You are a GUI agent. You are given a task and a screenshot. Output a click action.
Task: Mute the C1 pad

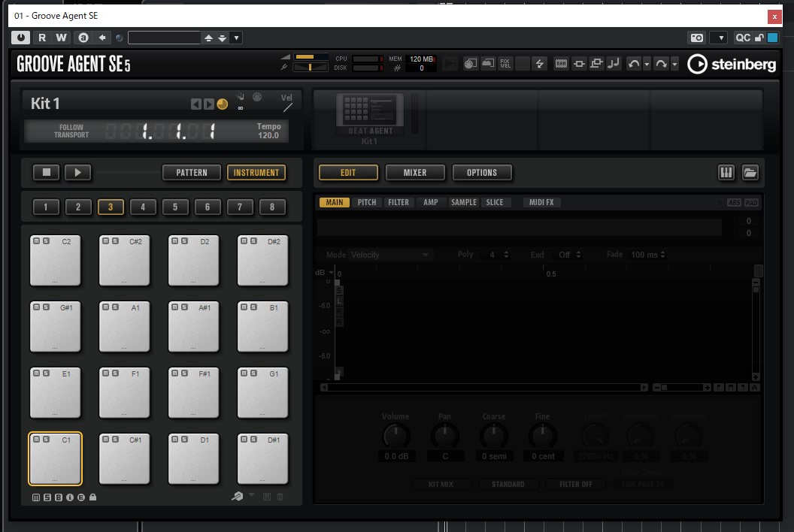(36, 440)
